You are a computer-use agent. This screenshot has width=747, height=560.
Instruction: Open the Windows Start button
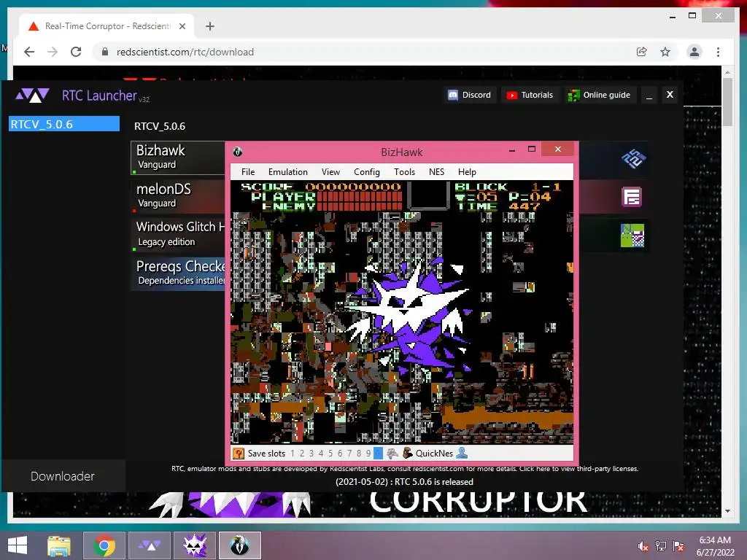(18, 545)
